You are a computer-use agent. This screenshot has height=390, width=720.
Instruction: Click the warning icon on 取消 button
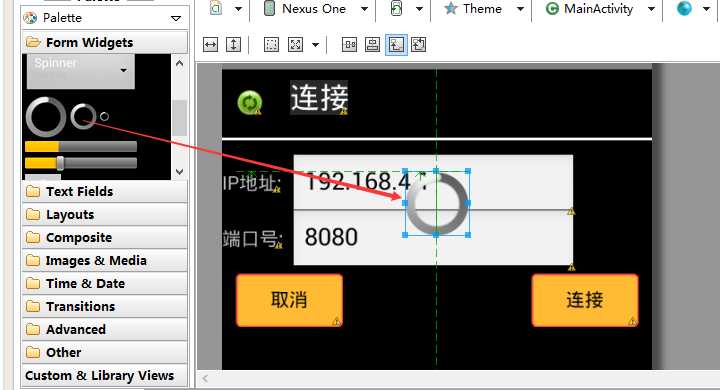[x=337, y=321]
